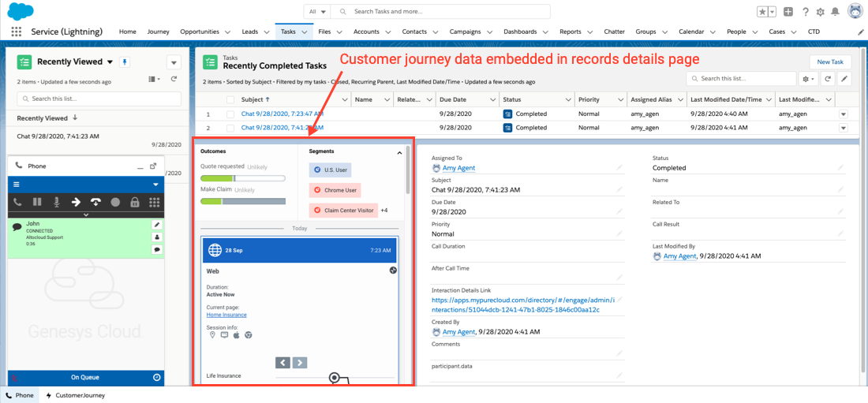Screen dimensions: 868x403
Task: Open the search scope All dropdown
Action: tap(318, 11)
